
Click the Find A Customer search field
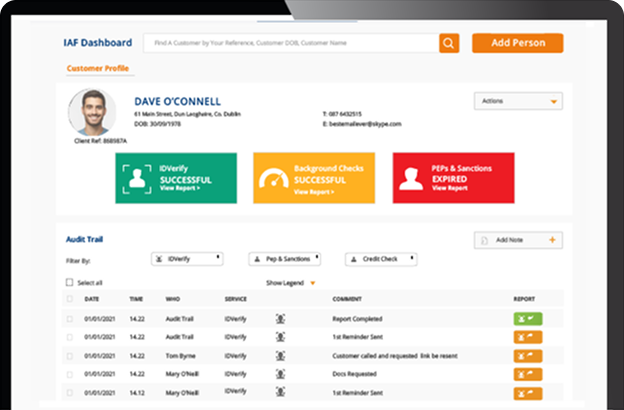click(291, 43)
